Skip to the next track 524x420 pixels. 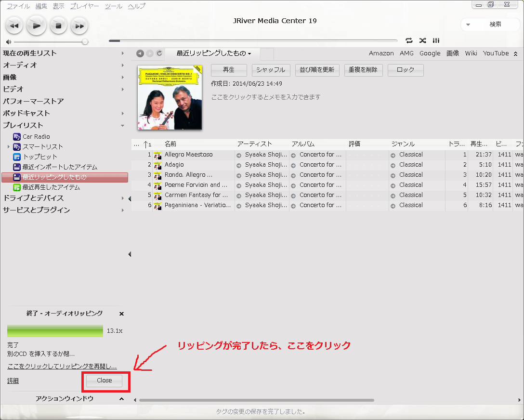coord(79,26)
